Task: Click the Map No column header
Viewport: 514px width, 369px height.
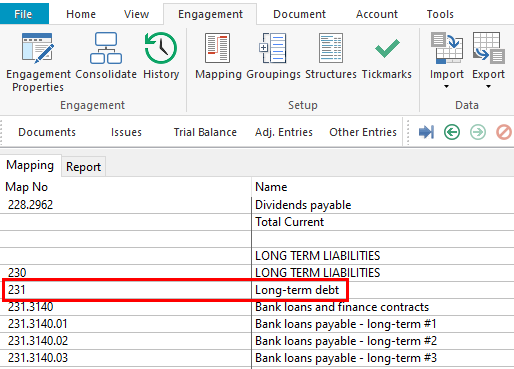Action: click(26, 187)
